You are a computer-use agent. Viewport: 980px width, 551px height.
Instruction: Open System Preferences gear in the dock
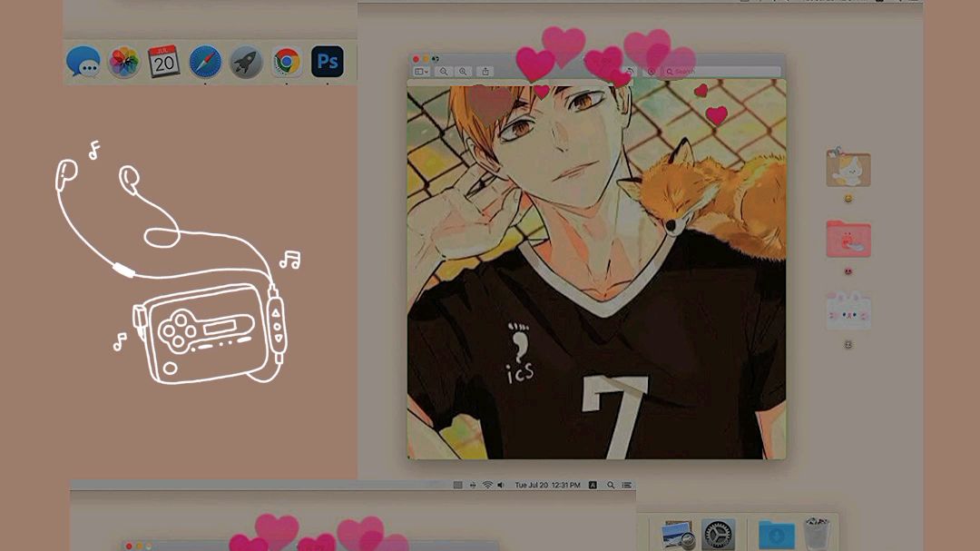pos(718,535)
